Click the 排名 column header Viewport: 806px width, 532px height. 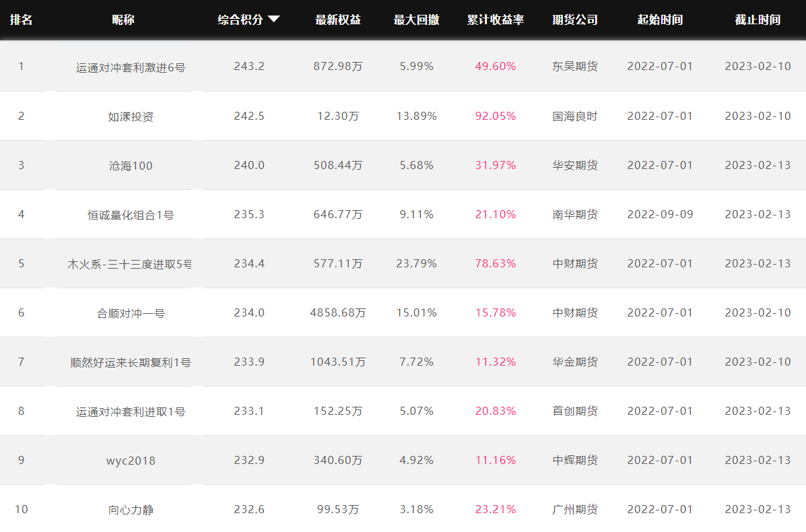tap(21, 20)
